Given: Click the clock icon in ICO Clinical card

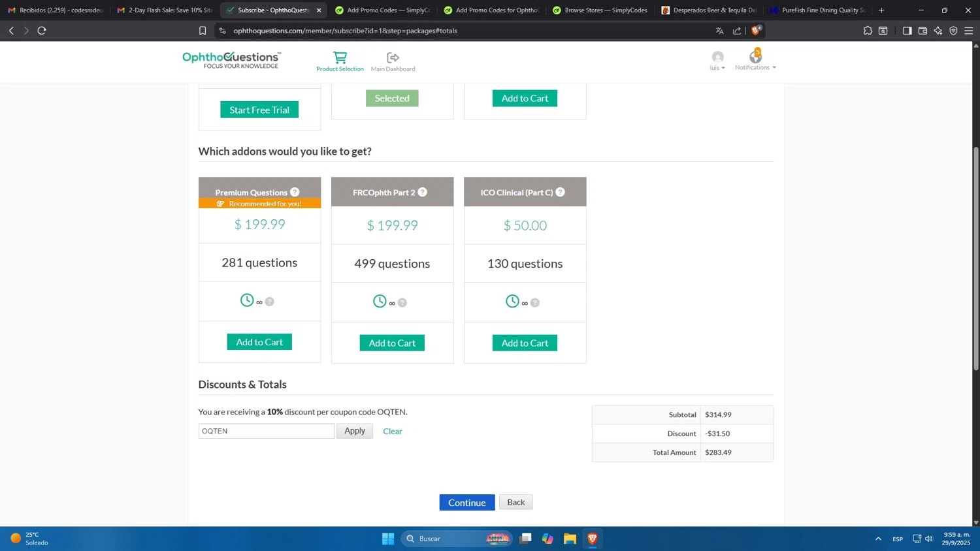Looking at the screenshot, I should point(512,301).
